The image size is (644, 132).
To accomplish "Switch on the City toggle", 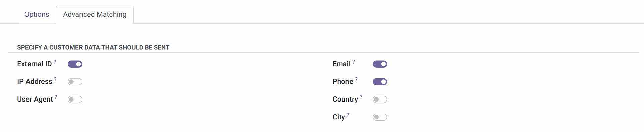I will click(x=380, y=117).
